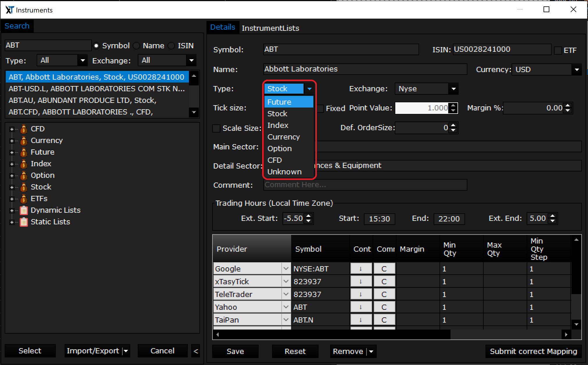Click the Static Lists clipboard icon
The width and height of the screenshot is (588, 365).
click(24, 222)
